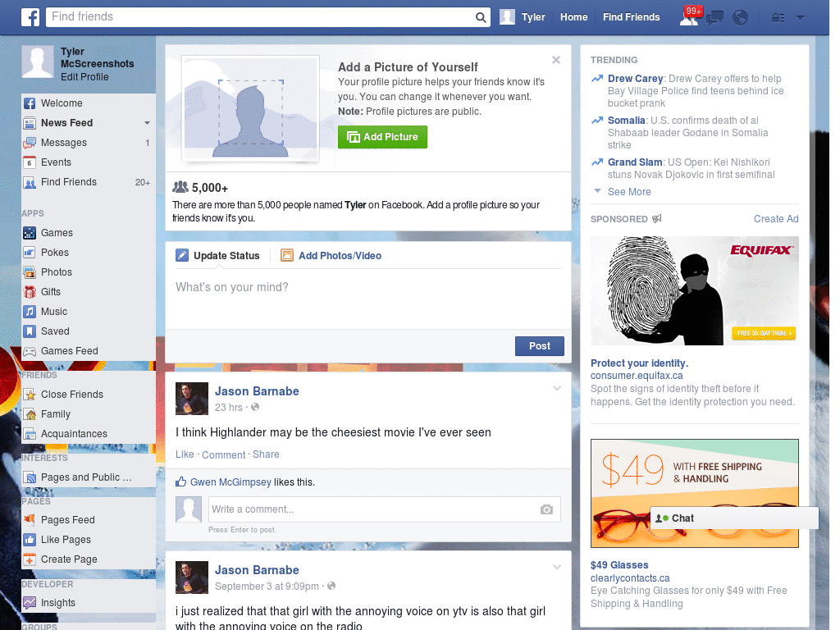Screen dimensions: 840x630
Task: Open the Home link in top bar
Action: [x=573, y=17]
